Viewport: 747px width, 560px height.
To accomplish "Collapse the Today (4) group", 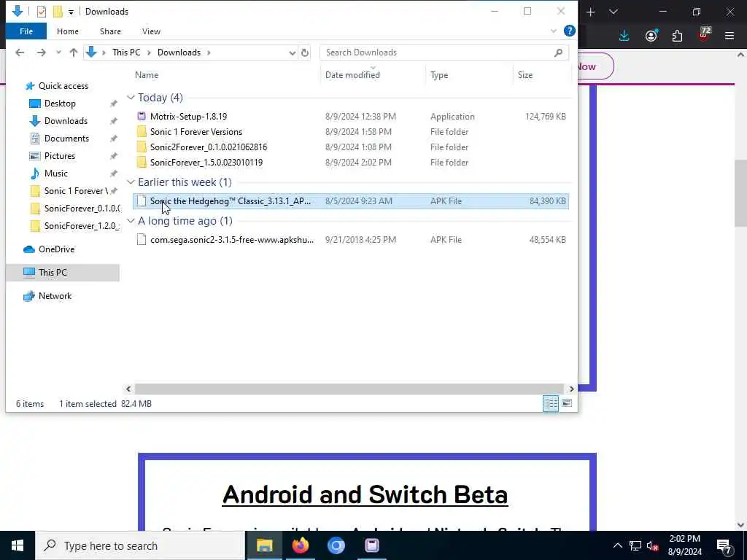I will [131, 97].
